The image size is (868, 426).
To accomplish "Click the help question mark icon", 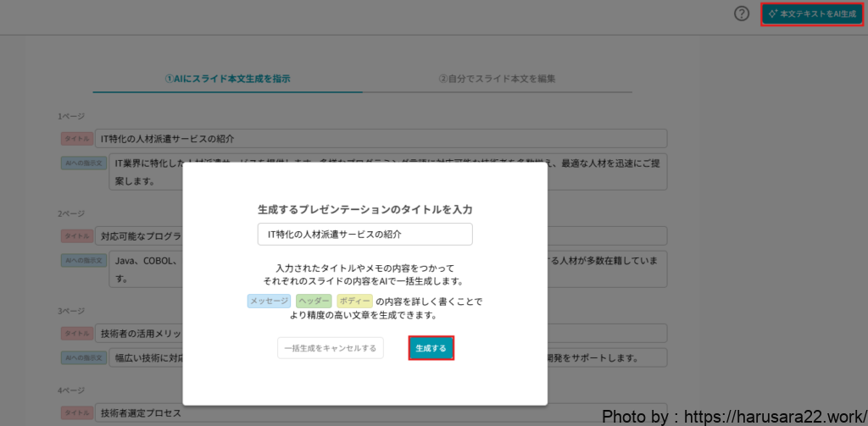I will [x=742, y=14].
